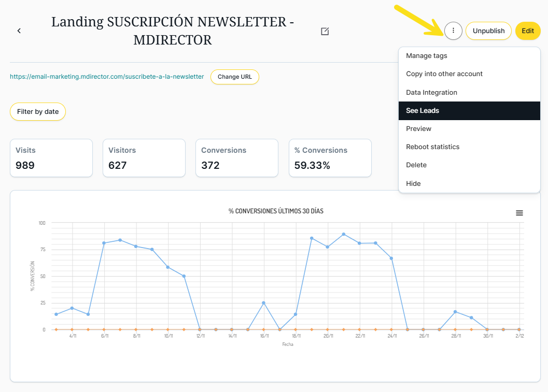Open the chart hamburger menu icon
The height and width of the screenshot is (392, 548).
(519, 213)
